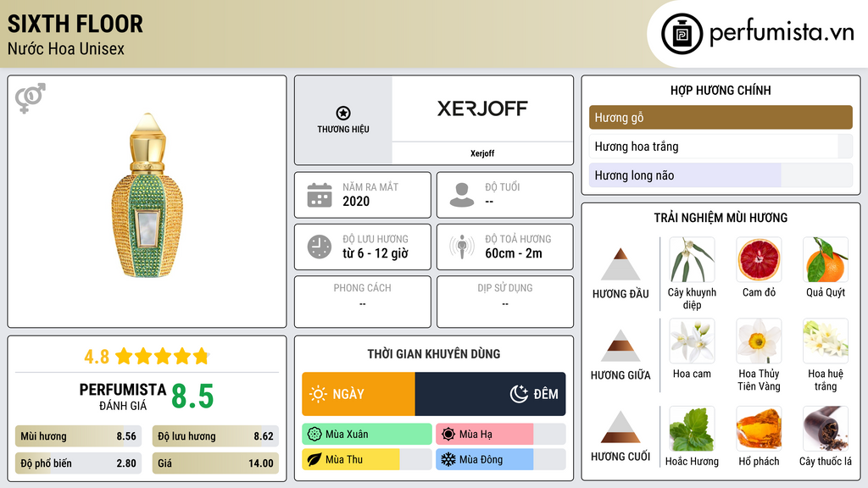Click the person icon for Độ tuổi
Viewport: 868px width, 488px height.
[x=461, y=195]
